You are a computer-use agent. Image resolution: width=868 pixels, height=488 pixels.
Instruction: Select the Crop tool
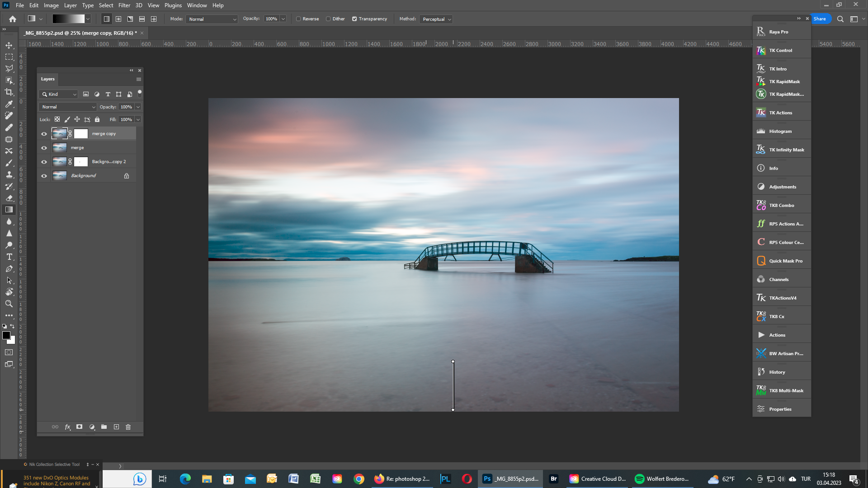point(9,92)
